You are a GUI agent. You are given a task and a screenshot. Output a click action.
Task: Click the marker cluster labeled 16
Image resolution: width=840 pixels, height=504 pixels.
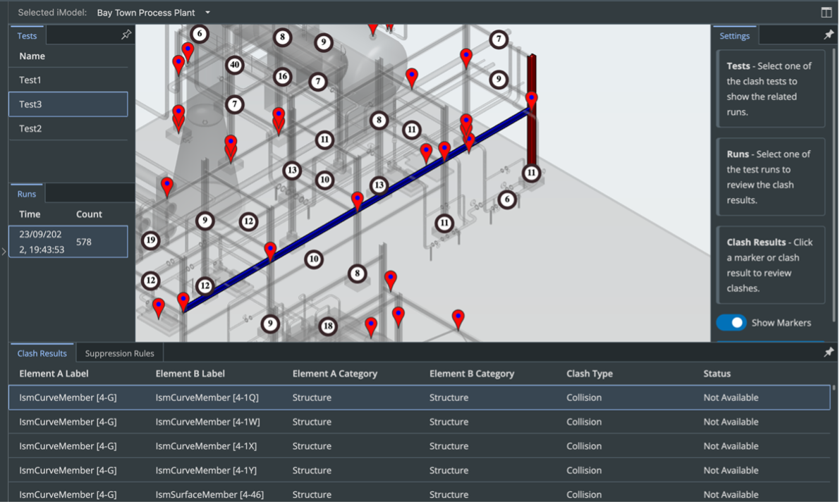coord(282,76)
